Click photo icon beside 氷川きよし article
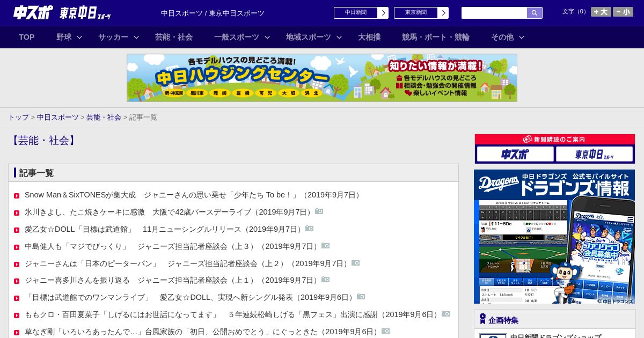644x338 pixels. pyautogui.click(x=319, y=211)
